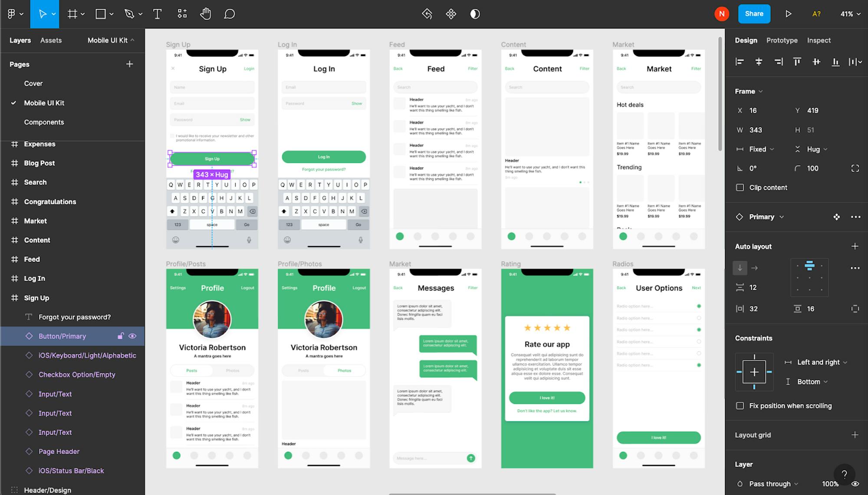Add a new page with plus button
The width and height of the screenshot is (868, 495).
pos(129,64)
